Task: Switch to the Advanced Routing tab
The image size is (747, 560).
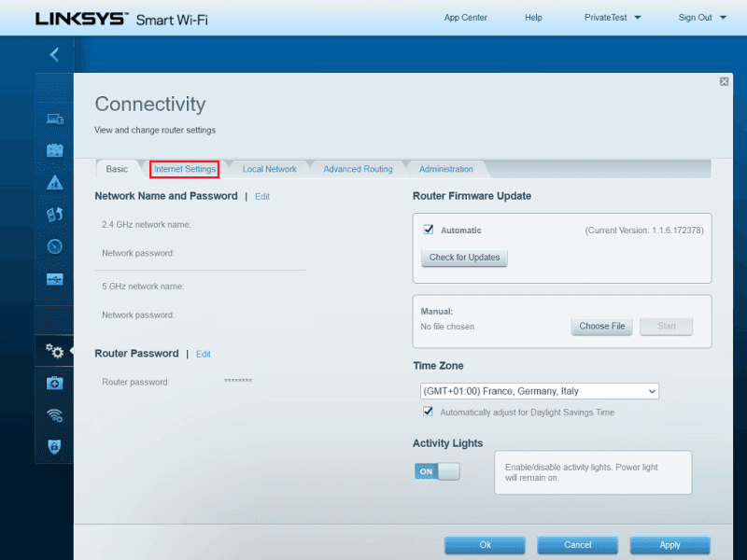Action: (358, 169)
